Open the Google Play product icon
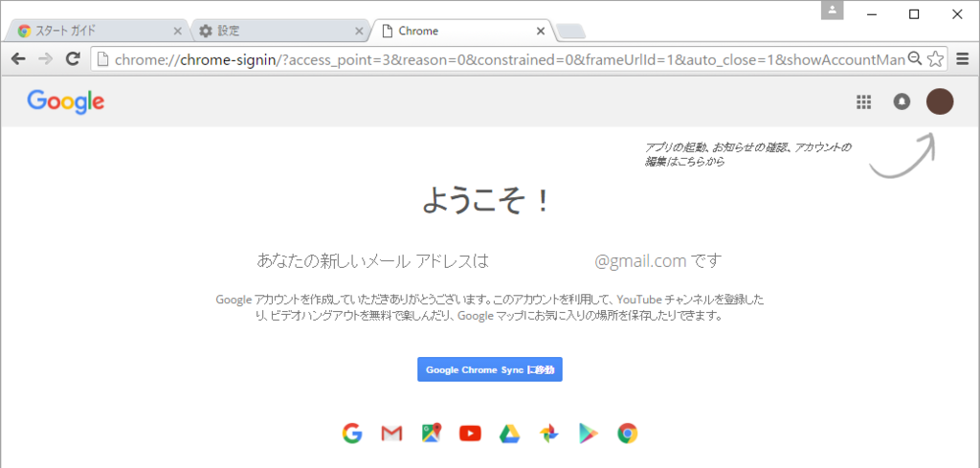 coord(589,433)
